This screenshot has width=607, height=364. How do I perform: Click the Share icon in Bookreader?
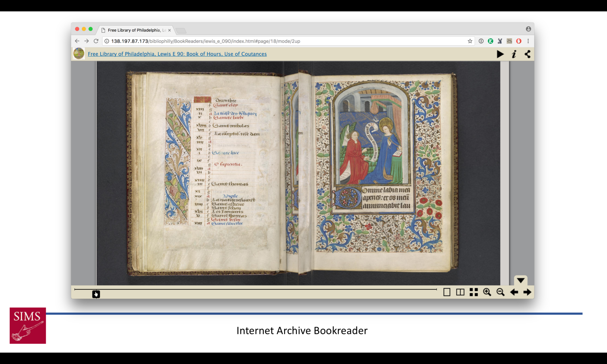pyautogui.click(x=527, y=54)
